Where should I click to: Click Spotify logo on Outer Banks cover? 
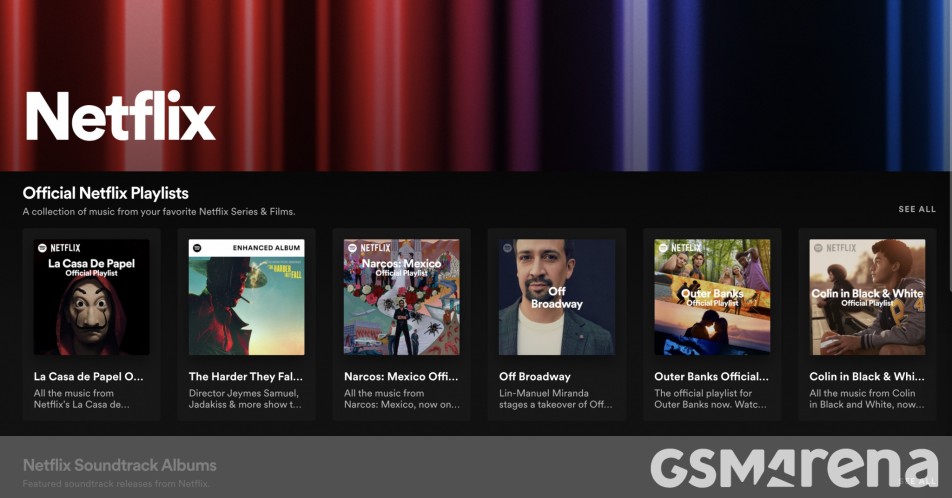click(663, 248)
